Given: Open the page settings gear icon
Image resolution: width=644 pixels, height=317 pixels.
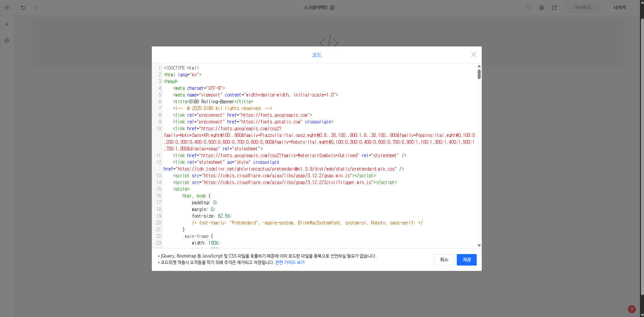Looking at the screenshot, I should 542,8.
